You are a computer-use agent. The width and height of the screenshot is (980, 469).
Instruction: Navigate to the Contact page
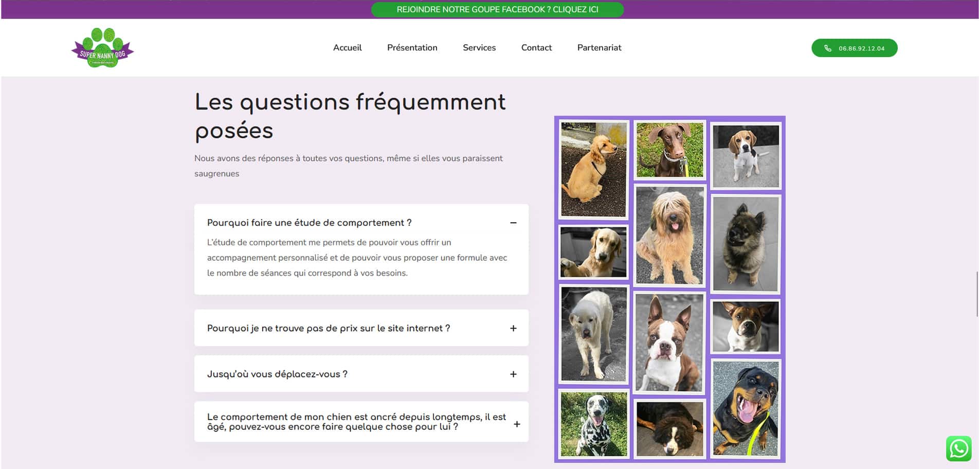pos(536,48)
